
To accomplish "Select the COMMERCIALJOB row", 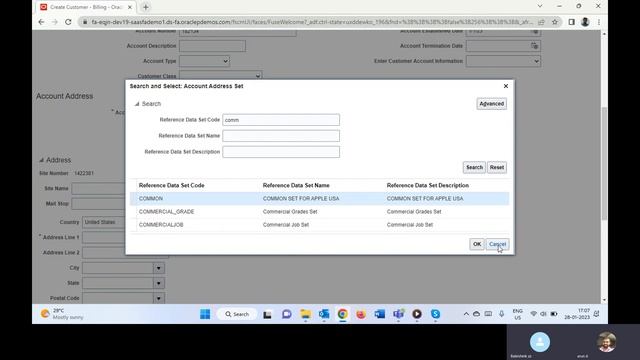I will (320, 224).
